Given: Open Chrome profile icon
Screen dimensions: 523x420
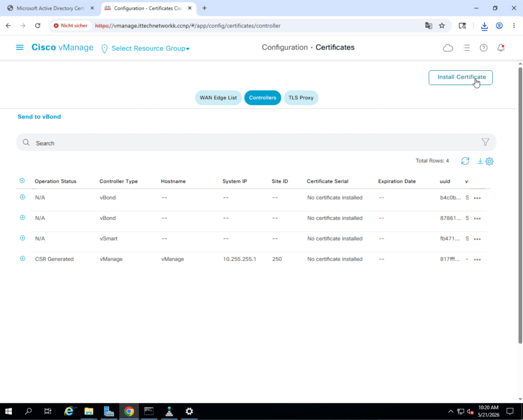Looking at the screenshot, I should pos(499,25).
